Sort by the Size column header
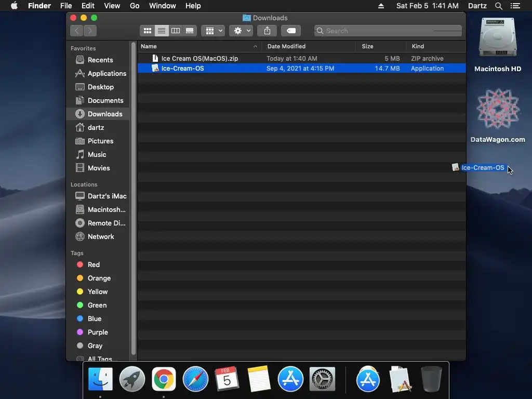Viewport: 532px width, 399px height. click(x=381, y=46)
